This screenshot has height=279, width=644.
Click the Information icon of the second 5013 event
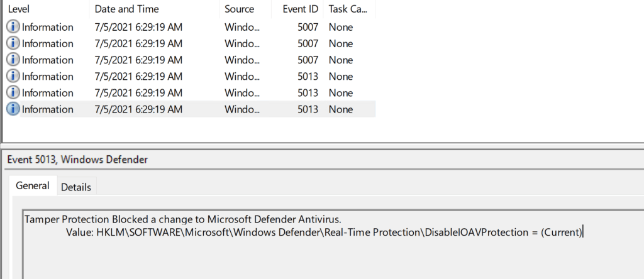point(13,92)
